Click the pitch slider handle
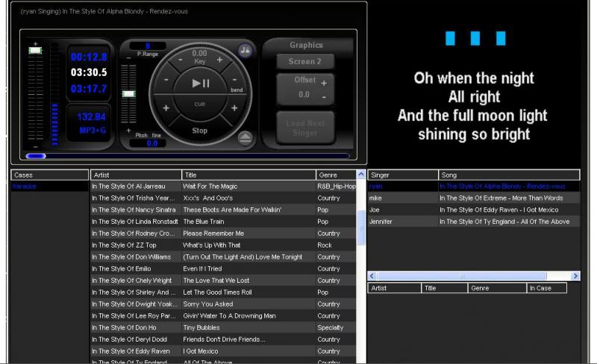 click(x=128, y=94)
